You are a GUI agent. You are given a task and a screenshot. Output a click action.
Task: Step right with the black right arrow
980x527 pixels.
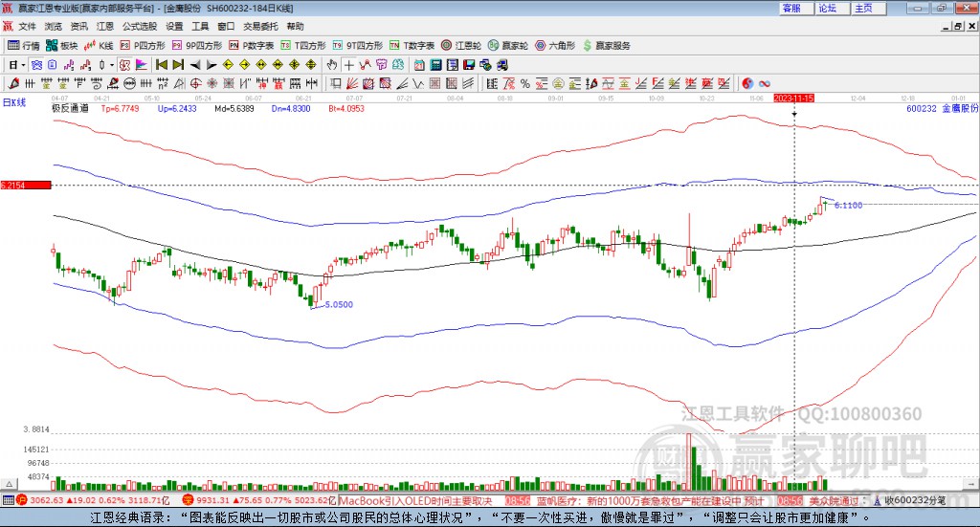pyautogui.click(x=212, y=65)
